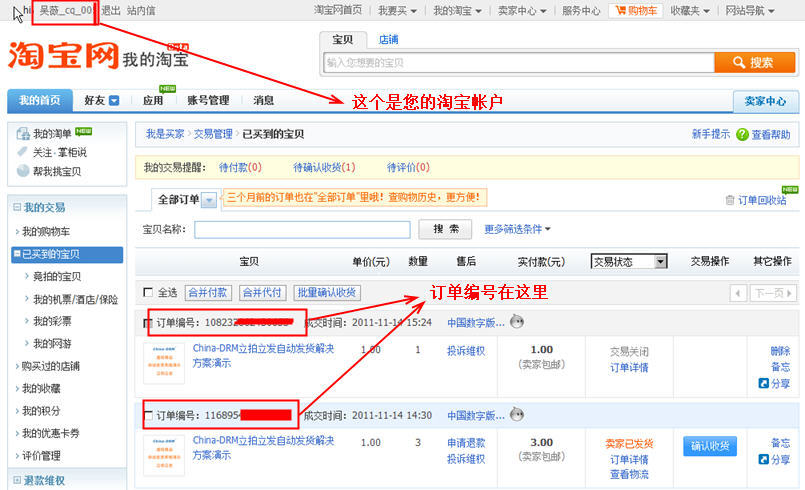Select the 我的首页 tab

point(40,100)
